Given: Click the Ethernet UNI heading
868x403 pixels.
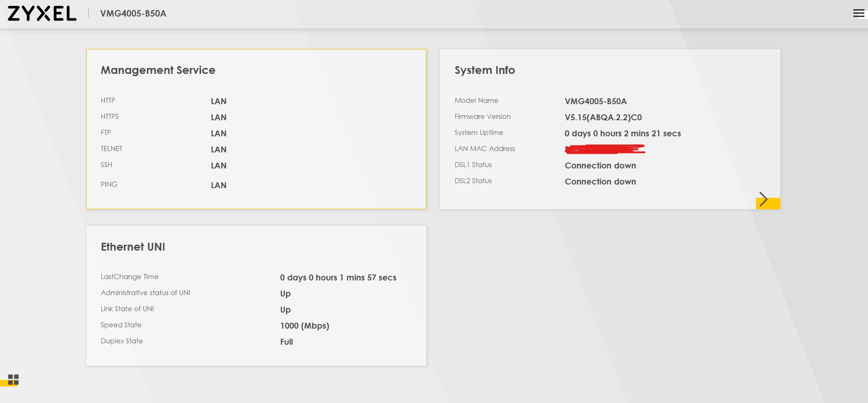Looking at the screenshot, I should pos(133,247).
